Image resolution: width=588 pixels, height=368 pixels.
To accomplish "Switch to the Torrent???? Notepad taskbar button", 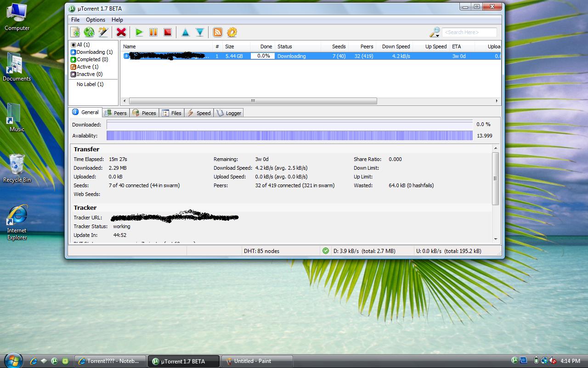I will (111, 361).
